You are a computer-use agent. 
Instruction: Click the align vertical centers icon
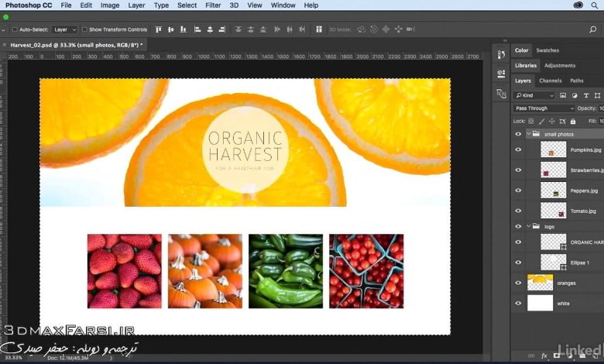coord(170,29)
